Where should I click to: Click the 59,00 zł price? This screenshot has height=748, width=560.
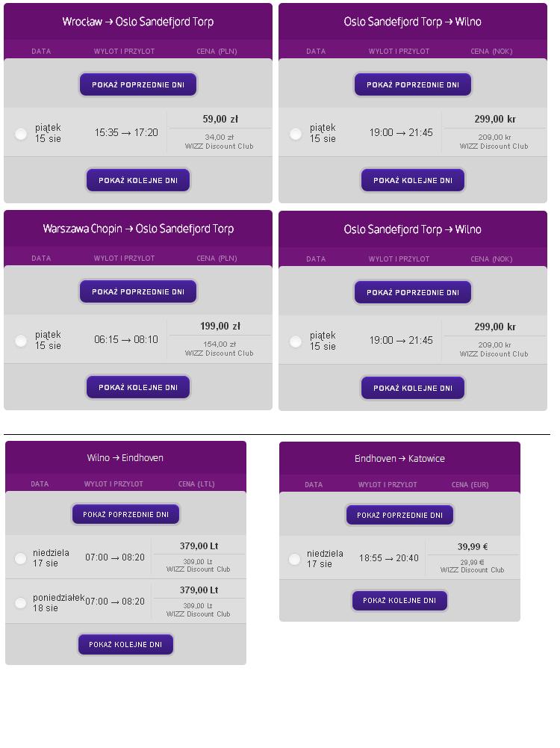click(x=221, y=119)
